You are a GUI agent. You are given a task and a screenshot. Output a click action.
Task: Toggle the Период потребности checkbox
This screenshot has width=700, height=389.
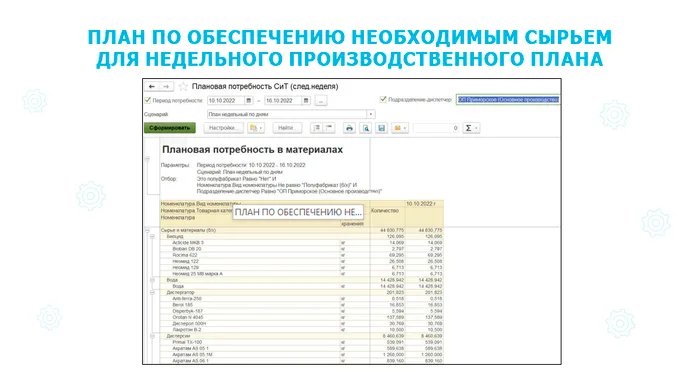click(x=148, y=100)
